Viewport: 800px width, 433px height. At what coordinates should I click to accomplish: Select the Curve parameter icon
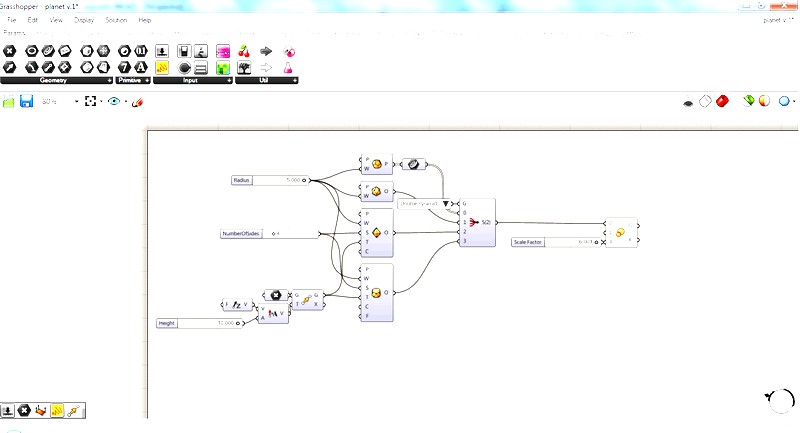[x=32, y=67]
